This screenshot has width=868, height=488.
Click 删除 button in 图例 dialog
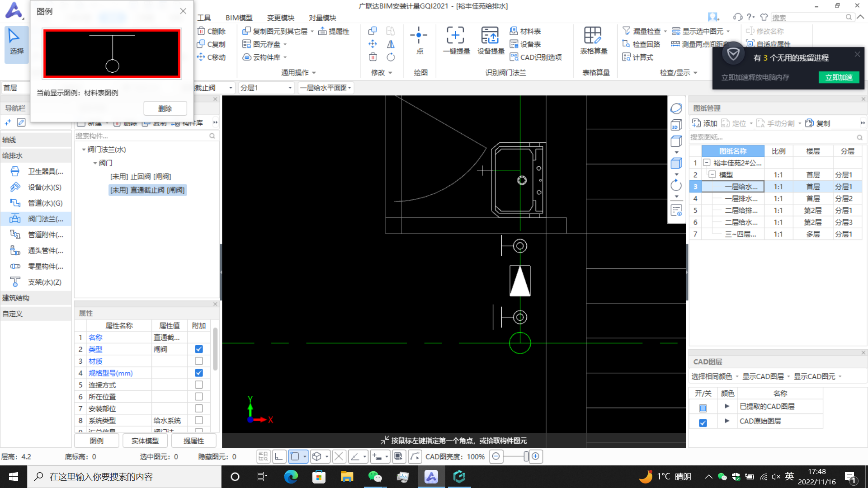click(165, 108)
